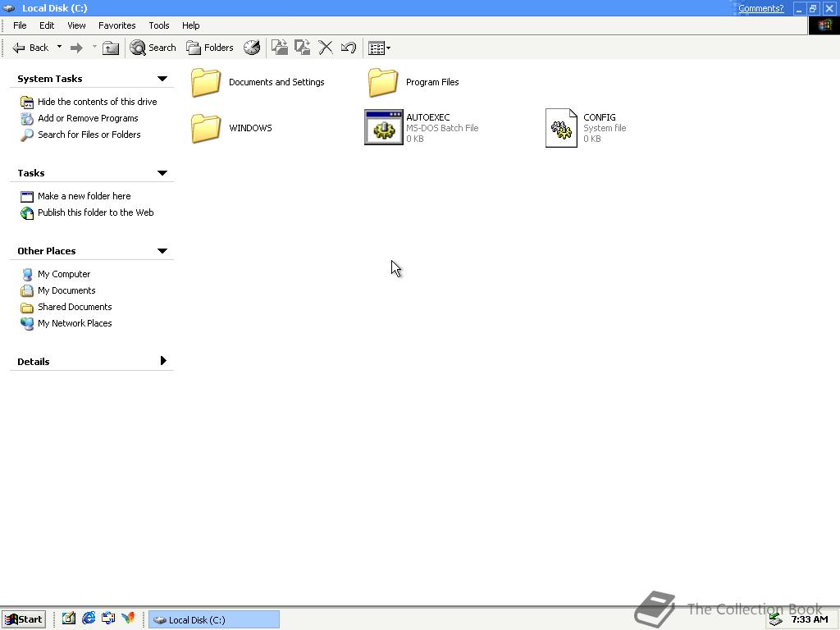The width and height of the screenshot is (840, 630).
Task: Click the Show Desktop quick launch icon
Action: tap(69, 619)
